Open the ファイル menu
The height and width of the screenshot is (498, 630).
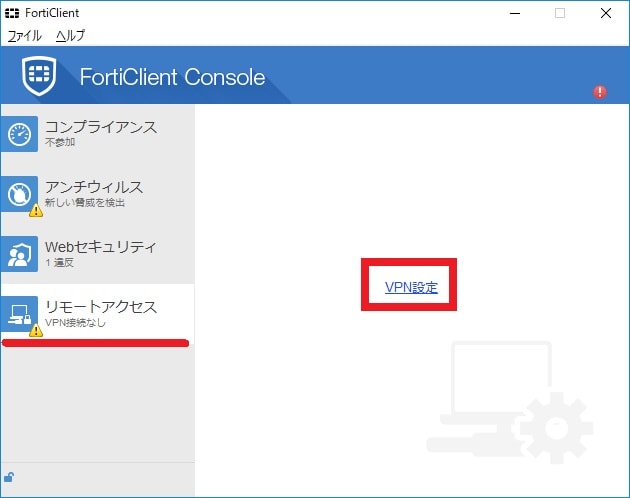pos(25,35)
